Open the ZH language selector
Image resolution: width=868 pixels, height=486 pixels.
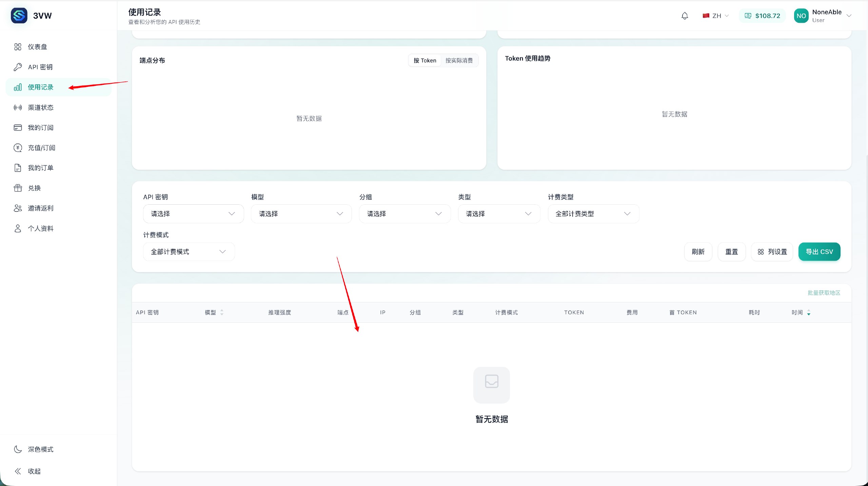(x=716, y=16)
